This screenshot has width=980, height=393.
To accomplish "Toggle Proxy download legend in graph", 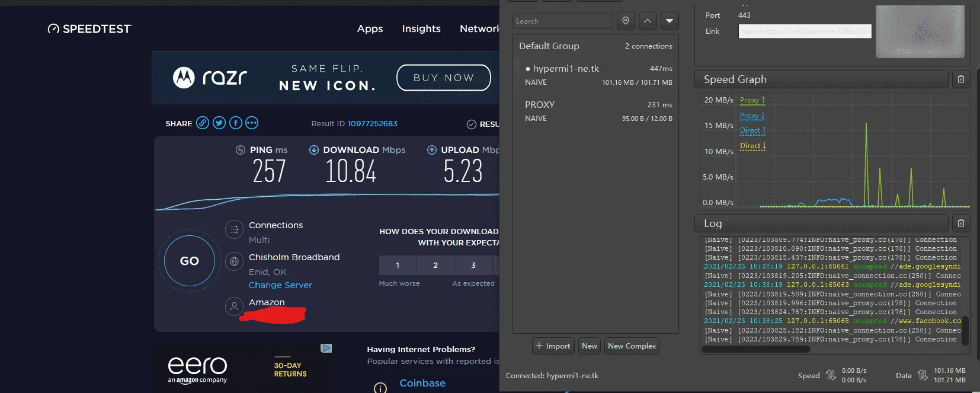I will tap(752, 116).
